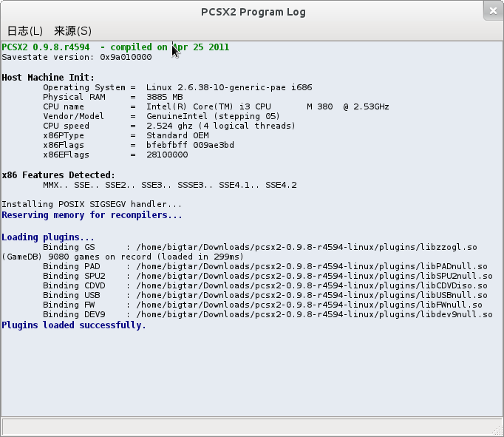Open the 日志(L) menu
This screenshot has height=437, width=504.
[x=24, y=31]
